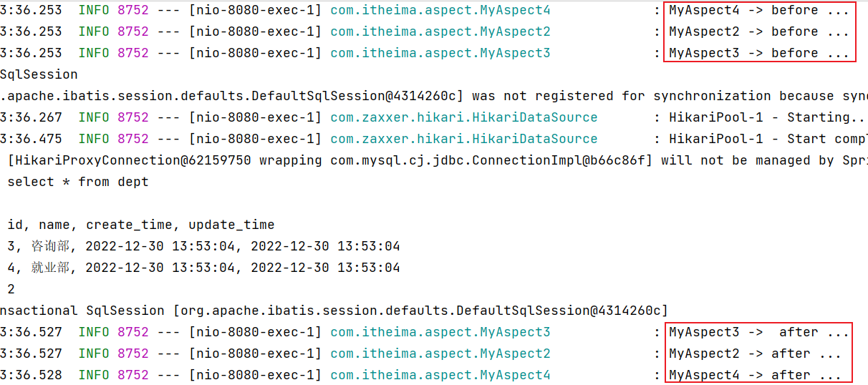
Task: Click HikariDataSource logger on the "Starting" line
Action: point(463,117)
